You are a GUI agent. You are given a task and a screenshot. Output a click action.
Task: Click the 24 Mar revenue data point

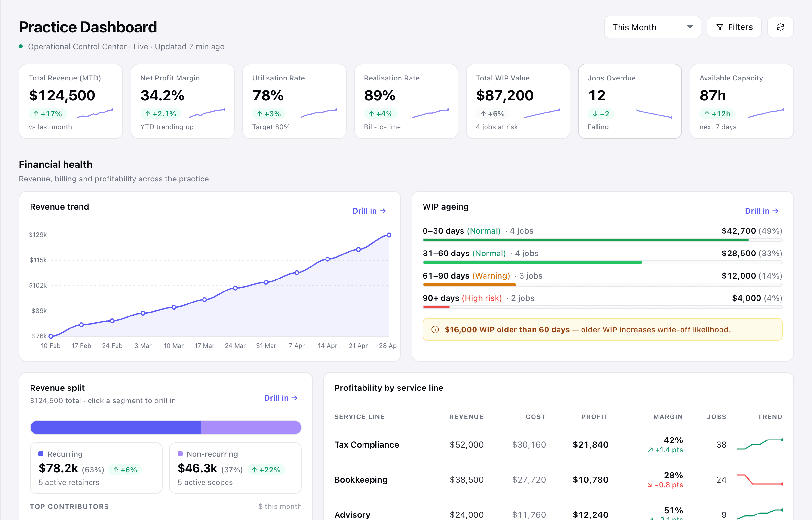point(235,288)
